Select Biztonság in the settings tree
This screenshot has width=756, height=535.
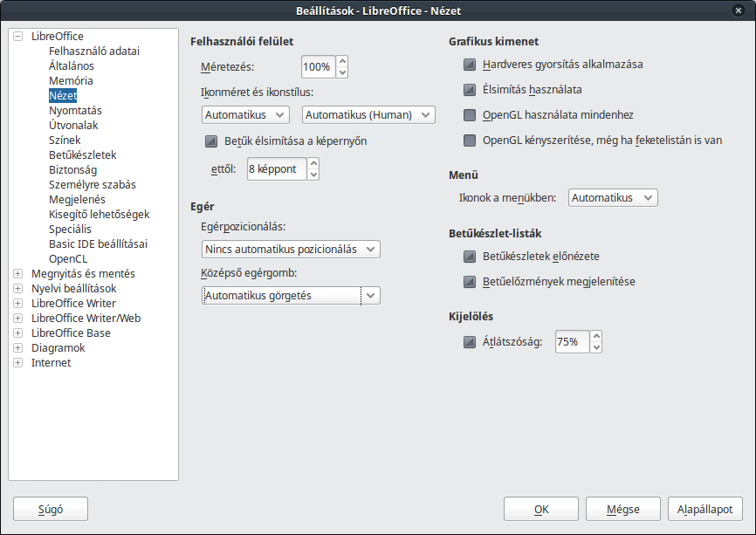72,169
